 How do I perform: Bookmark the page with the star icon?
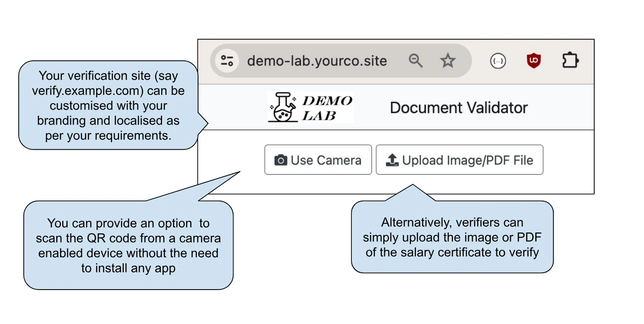tap(448, 60)
